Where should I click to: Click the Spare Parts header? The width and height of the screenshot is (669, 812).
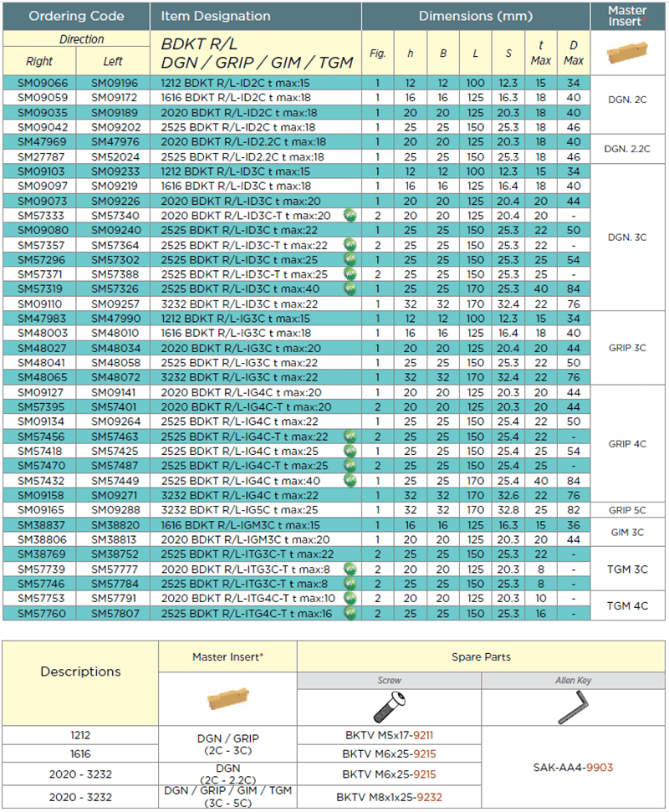pos(481,657)
